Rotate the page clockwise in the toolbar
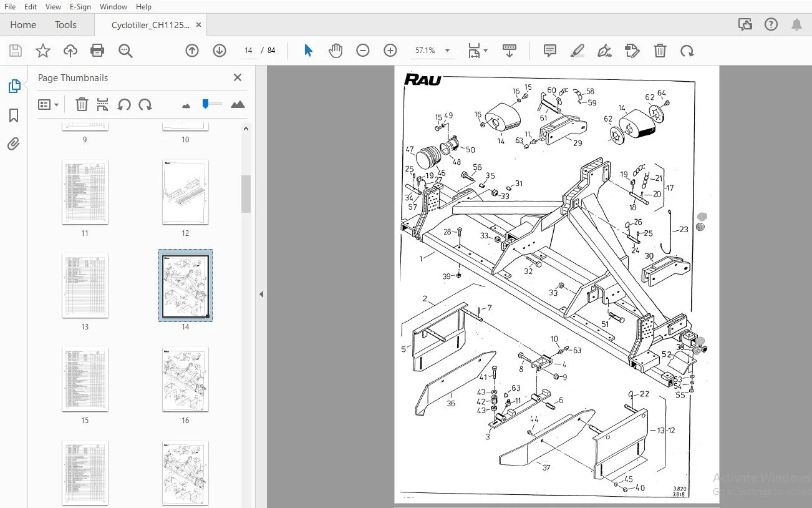 (x=687, y=51)
